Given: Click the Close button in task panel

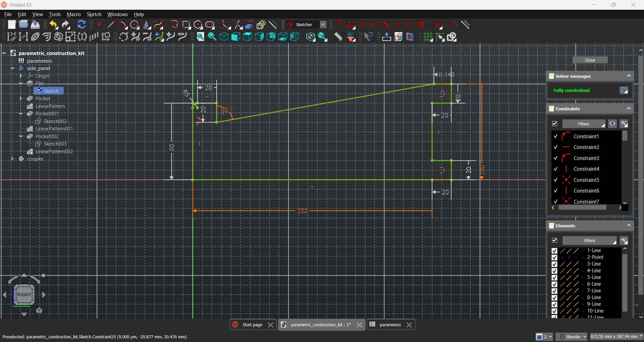Looking at the screenshot, I should (590, 60).
